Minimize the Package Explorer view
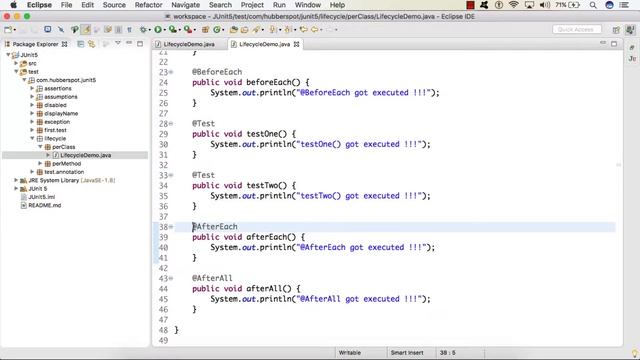 pos(129,43)
